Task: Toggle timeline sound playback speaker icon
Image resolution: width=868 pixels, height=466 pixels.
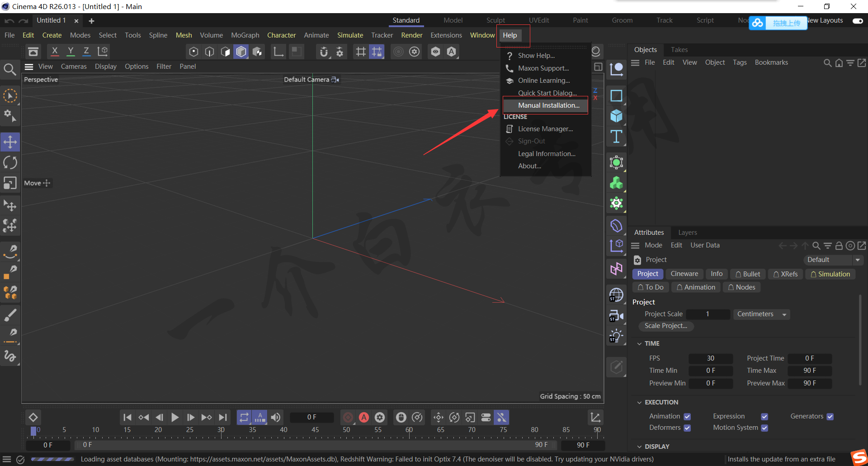Action: (x=275, y=417)
